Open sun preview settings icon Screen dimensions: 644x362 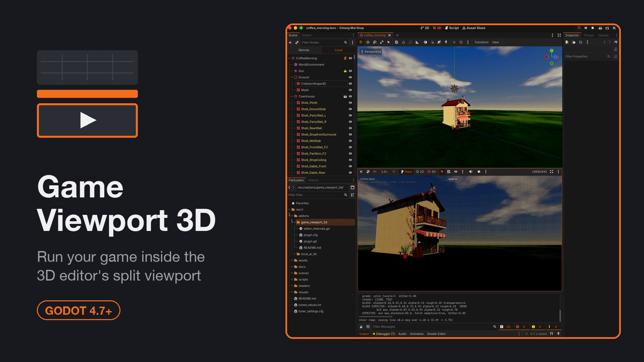pyautogui.click(x=454, y=42)
